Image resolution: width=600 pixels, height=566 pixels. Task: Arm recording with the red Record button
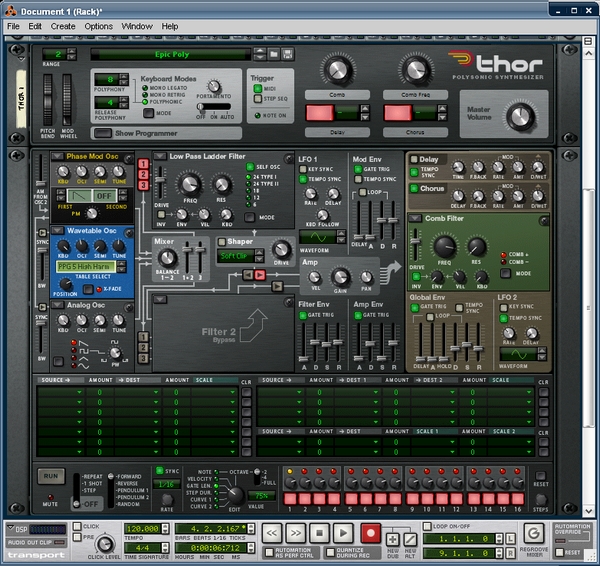(x=370, y=533)
